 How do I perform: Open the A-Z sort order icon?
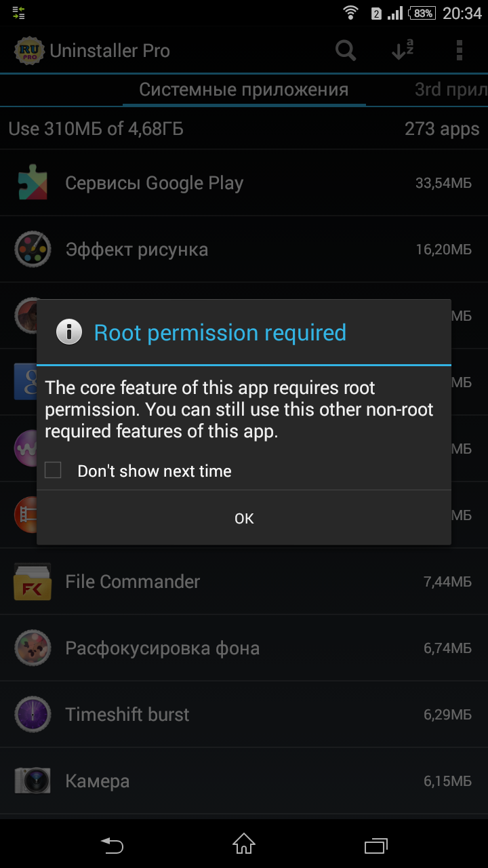[x=403, y=50]
